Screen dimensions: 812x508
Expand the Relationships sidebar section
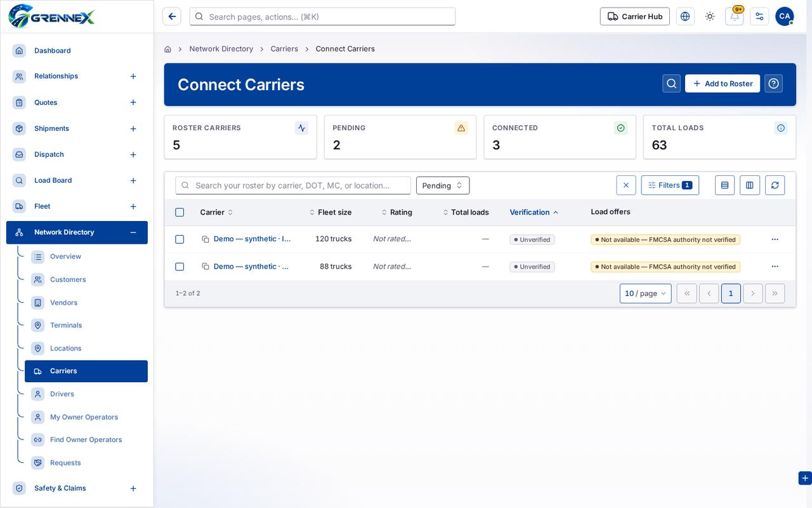(x=133, y=76)
